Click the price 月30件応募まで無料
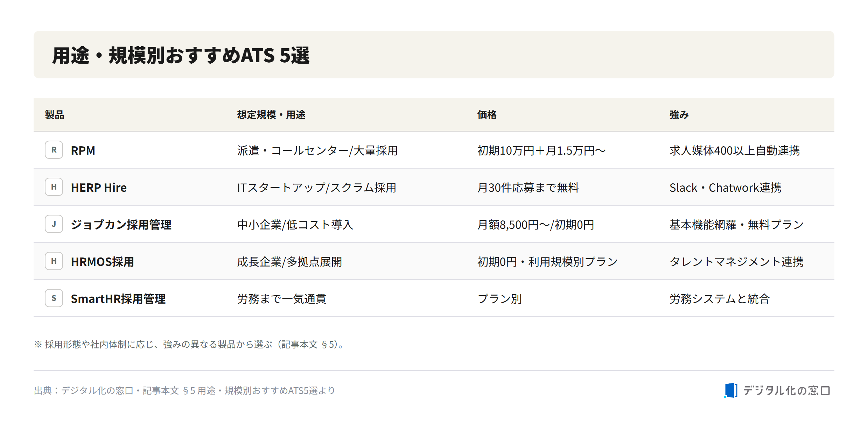Image resolution: width=868 pixels, height=431 pixels. pyautogui.click(x=528, y=188)
